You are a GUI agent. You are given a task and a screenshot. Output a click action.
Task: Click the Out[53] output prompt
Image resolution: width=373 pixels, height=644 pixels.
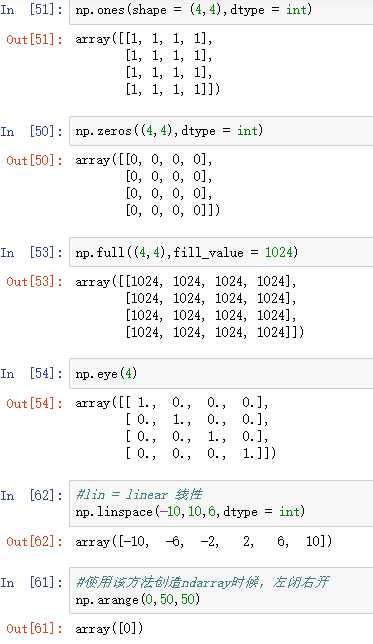click(x=35, y=281)
